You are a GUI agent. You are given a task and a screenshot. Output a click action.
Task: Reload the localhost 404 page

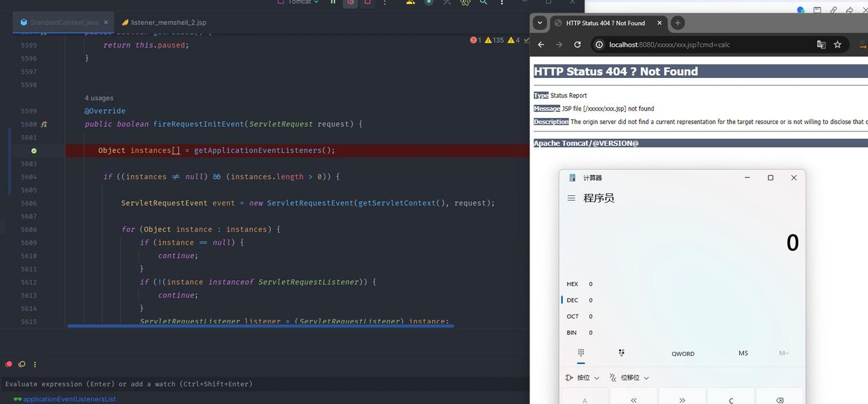(577, 45)
